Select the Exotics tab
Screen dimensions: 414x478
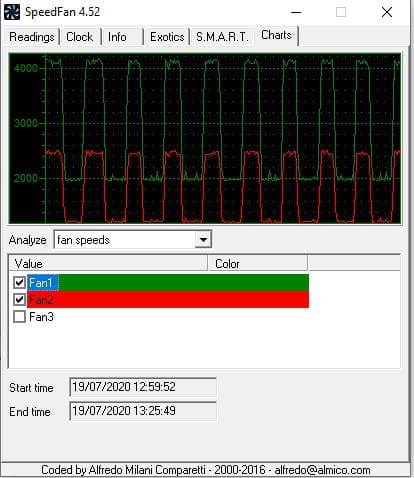(x=167, y=37)
